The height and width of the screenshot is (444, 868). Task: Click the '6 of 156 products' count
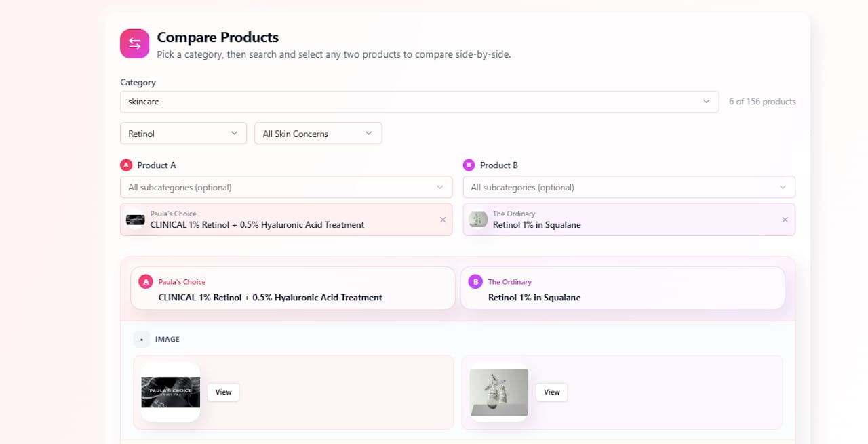point(762,102)
